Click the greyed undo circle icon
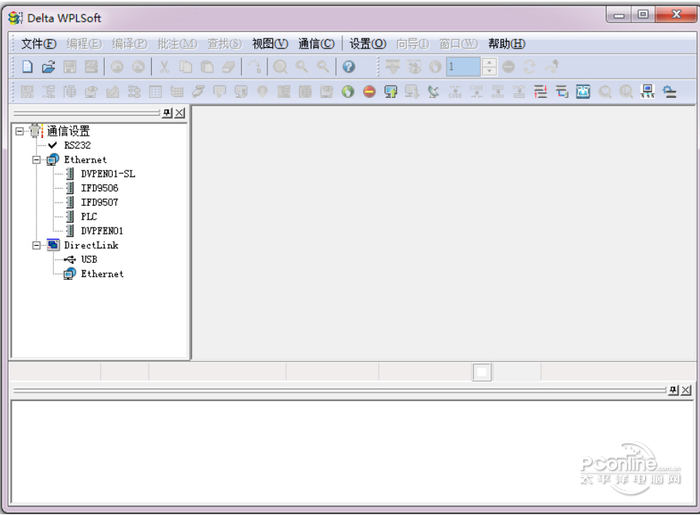700x515 pixels. coord(117,67)
